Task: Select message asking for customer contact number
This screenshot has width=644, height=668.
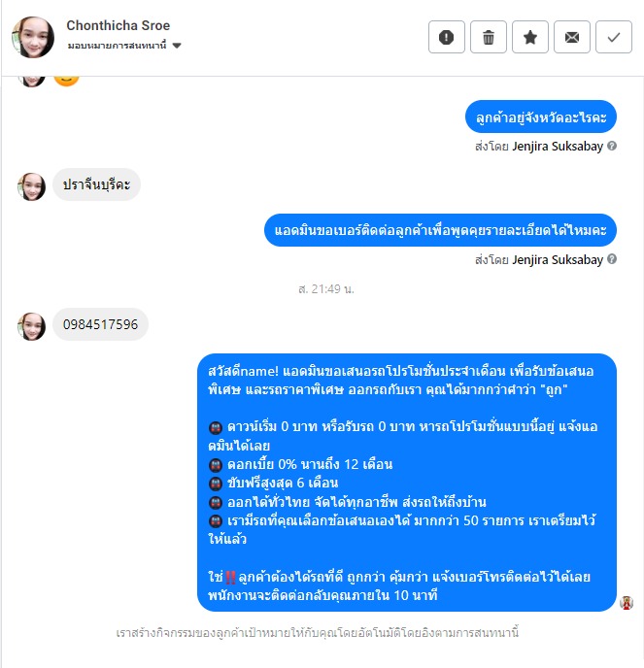Action: point(440,230)
